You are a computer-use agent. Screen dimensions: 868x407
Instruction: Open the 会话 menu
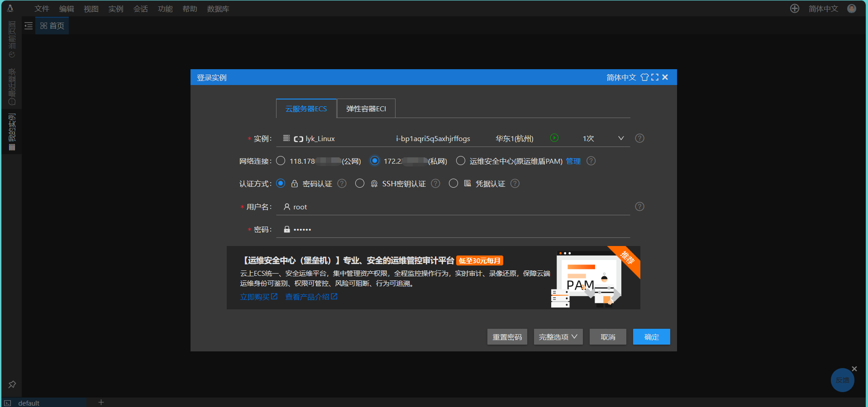tap(141, 9)
